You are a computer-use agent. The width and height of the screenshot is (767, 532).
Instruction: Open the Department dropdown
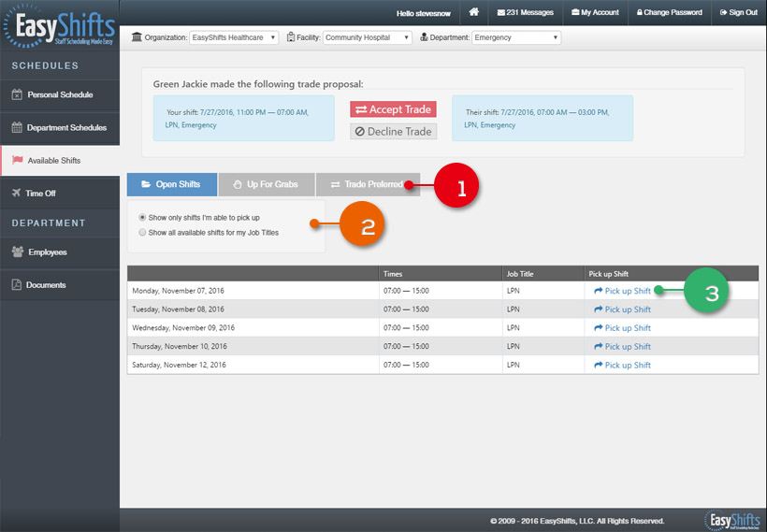516,37
